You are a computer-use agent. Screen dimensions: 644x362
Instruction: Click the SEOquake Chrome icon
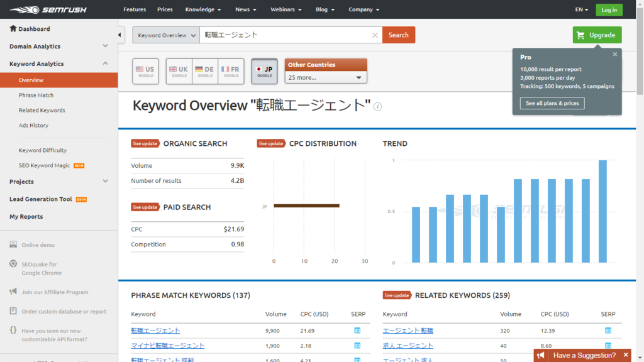click(x=13, y=263)
